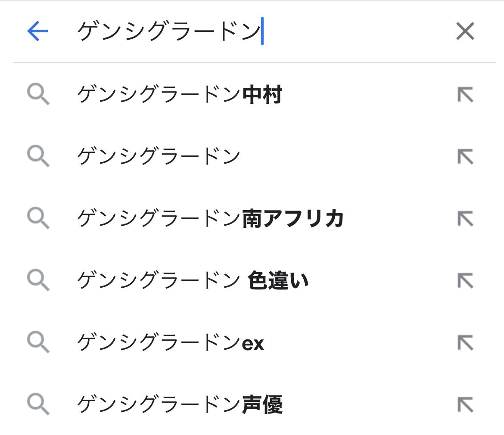Click the magnifier icon beside 南アフリカ suggestion
This screenshot has width=504, height=435.
point(38,219)
